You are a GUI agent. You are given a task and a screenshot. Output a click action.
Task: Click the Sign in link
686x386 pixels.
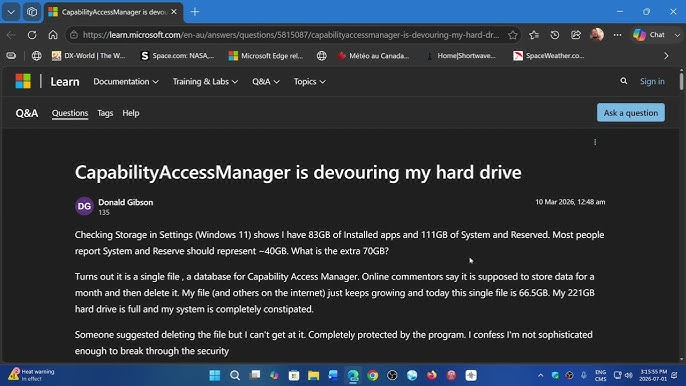pos(652,81)
